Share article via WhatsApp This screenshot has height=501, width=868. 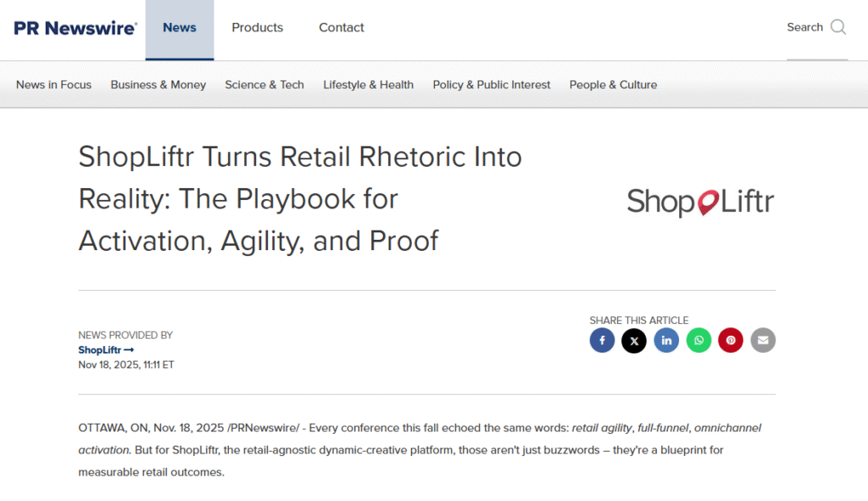698,341
